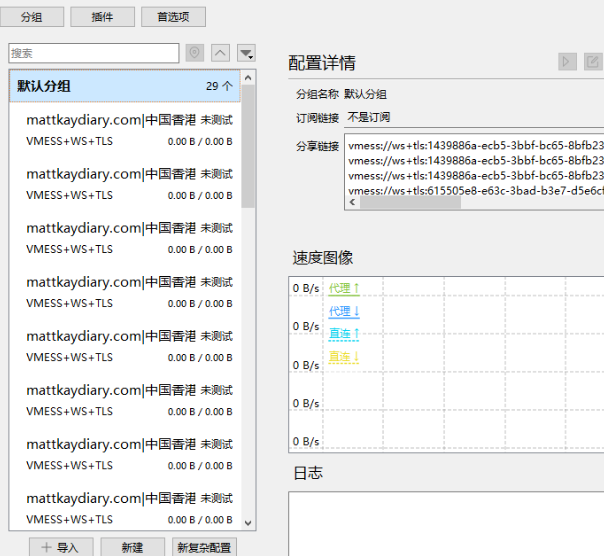Click the connect play icon in 配置详情
The width and height of the screenshot is (604, 556).
567,62
